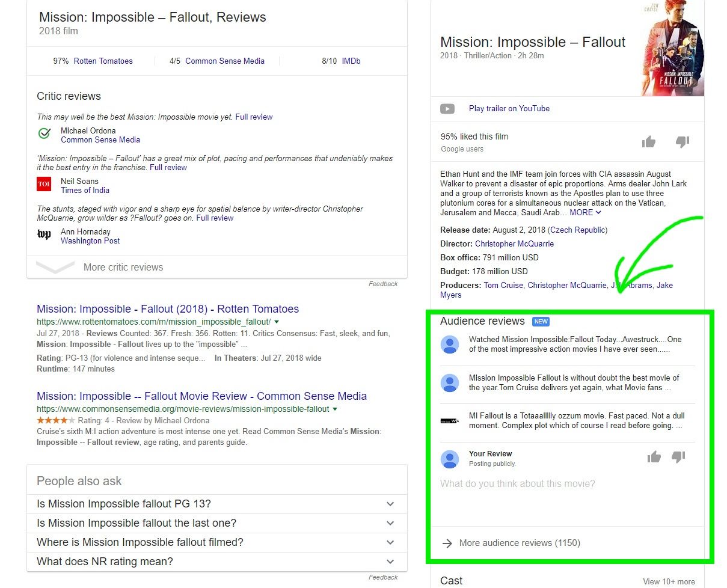Image resolution: width=727 pixels, height=588 pixels.
Task: Click the 'Budget: 178 million USD' text
Action: tap(484, 271)
